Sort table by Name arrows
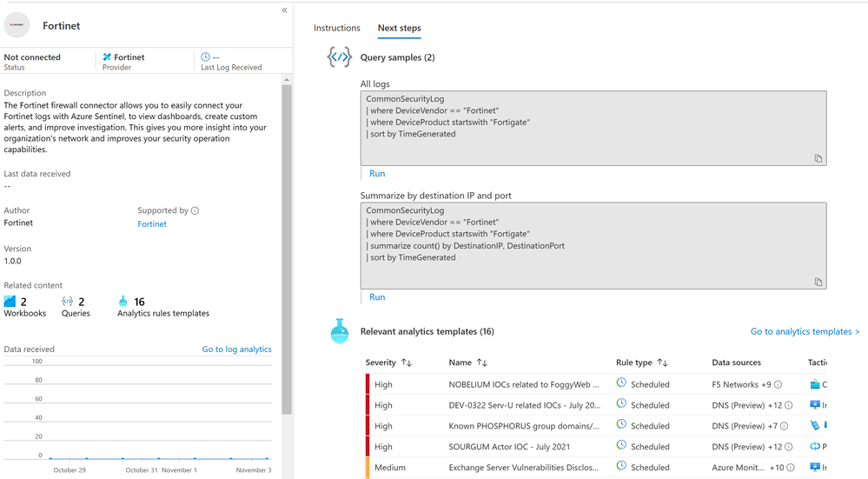This screenshot has width=868, height=479. click(x=482, y=363)
